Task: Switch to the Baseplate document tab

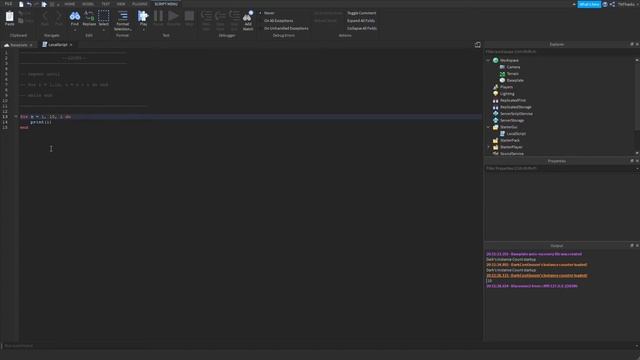Action: [x=18, y=45]
